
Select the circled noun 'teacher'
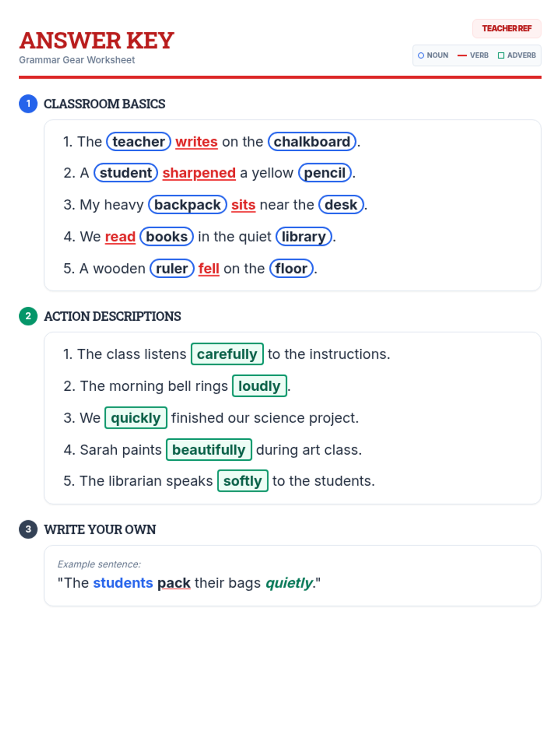click(139, 141)
